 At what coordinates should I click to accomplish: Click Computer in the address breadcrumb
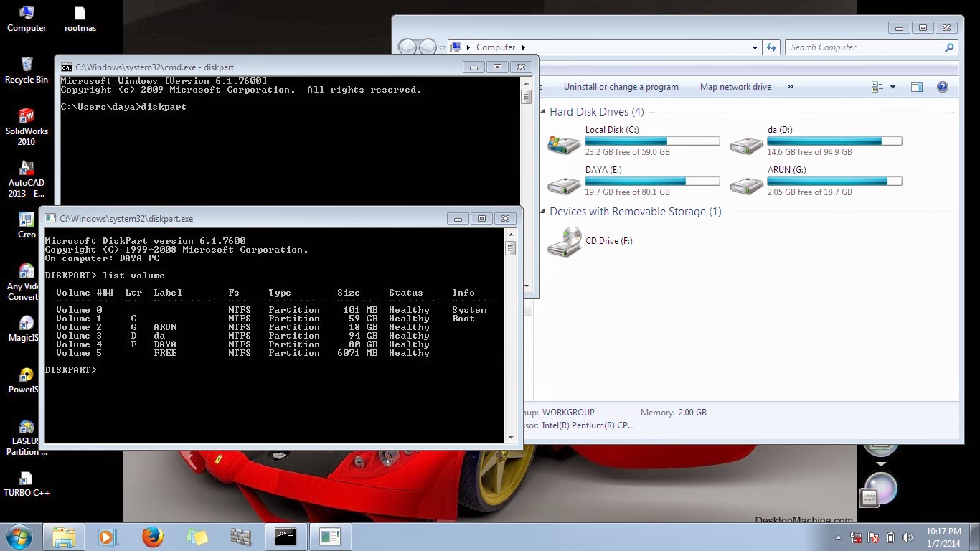click(x=496, y=47)
